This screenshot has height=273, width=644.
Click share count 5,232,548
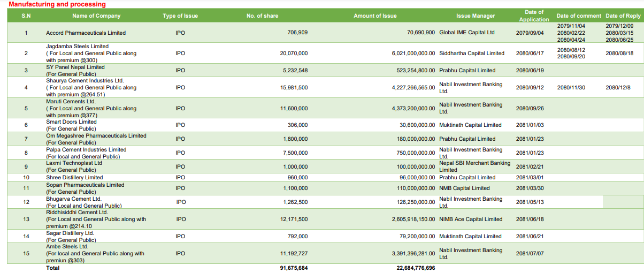295,70
